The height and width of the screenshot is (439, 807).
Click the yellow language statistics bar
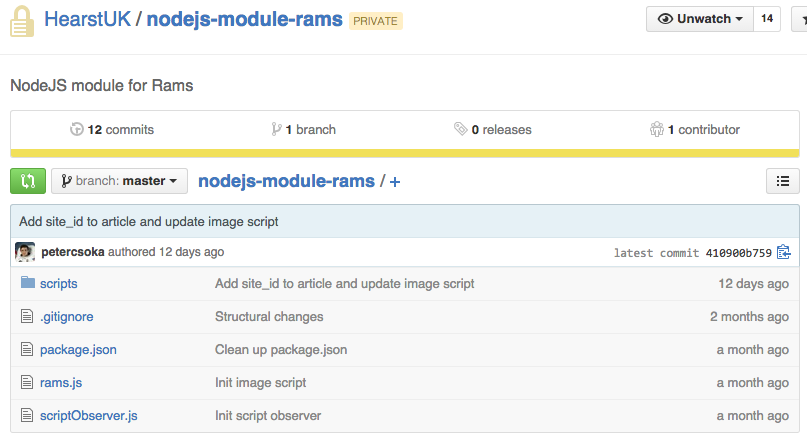[405, 153]
